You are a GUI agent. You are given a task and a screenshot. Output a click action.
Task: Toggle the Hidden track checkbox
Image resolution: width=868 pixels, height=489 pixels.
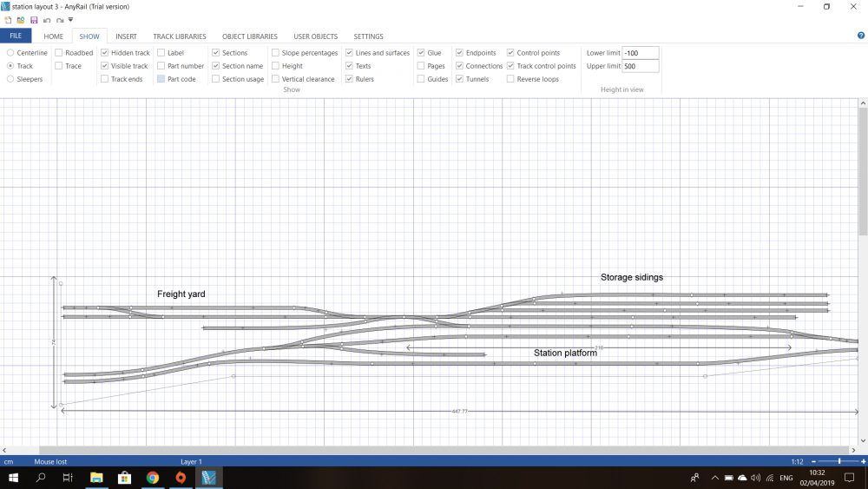[105, 53]
